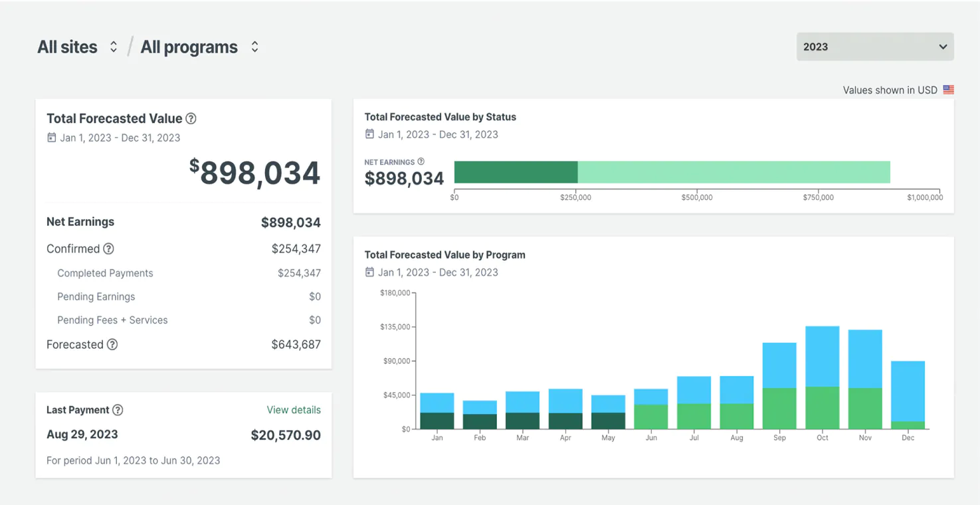
Task: Open the 2023 year dropdown
Action: 874,47
